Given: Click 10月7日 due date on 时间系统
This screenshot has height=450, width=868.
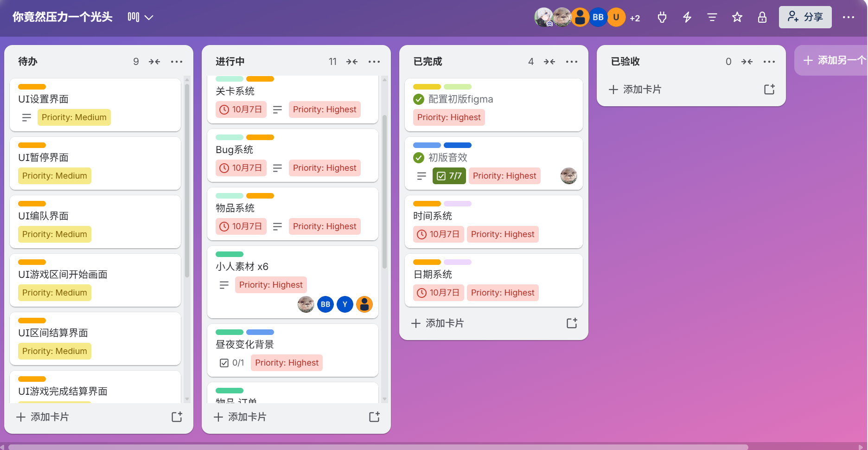Looking at the screenshot, I should (x=439, y=234).
